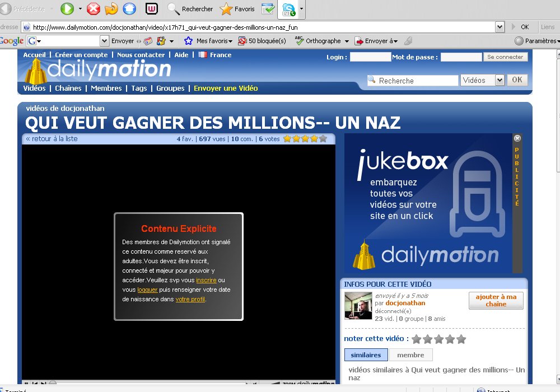The height and width of the screenshot is (392, 560).
Task: Expand the Google toolbar search dropdown
Action: pyautogui.click(x=104, y=41)
